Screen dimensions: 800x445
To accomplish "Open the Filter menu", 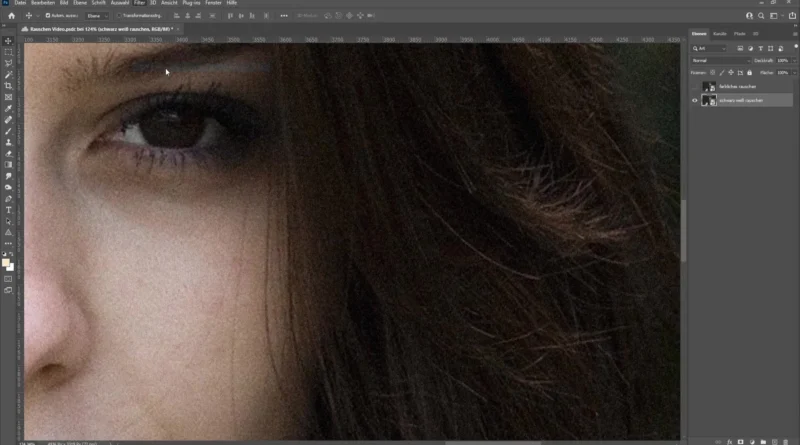I will pos(139,3).
